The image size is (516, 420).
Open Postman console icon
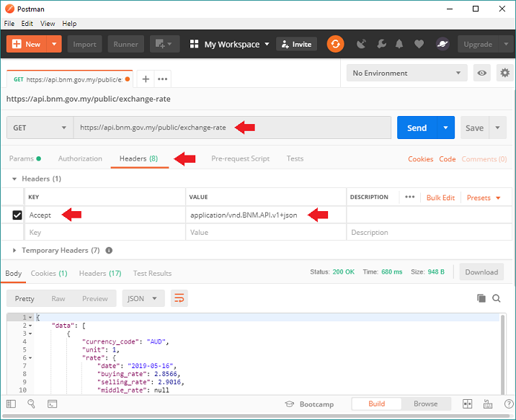[53, 404]
